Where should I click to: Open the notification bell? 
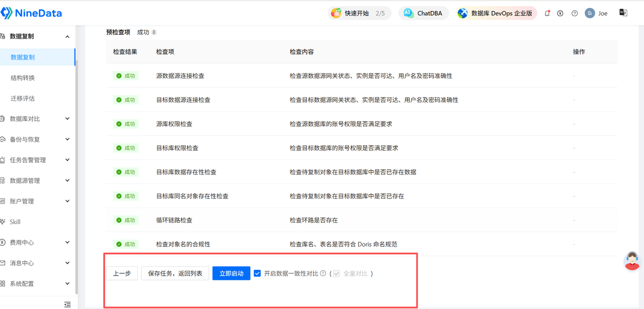547,14
